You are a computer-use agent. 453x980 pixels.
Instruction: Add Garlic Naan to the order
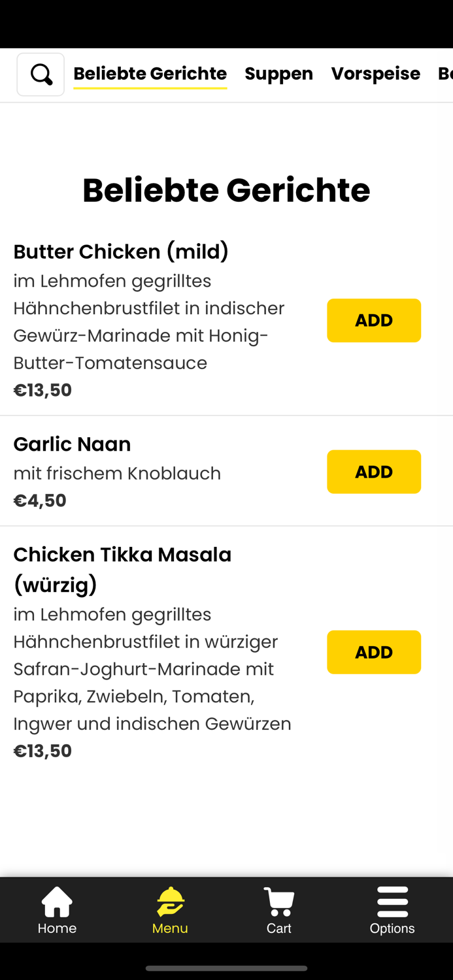point(374,471)
